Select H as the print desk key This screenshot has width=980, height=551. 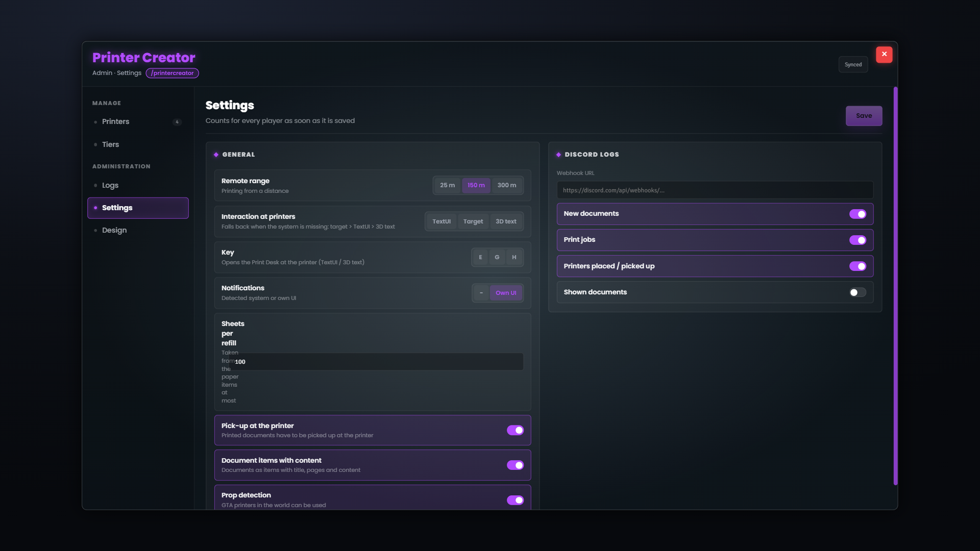click(514, 257)
